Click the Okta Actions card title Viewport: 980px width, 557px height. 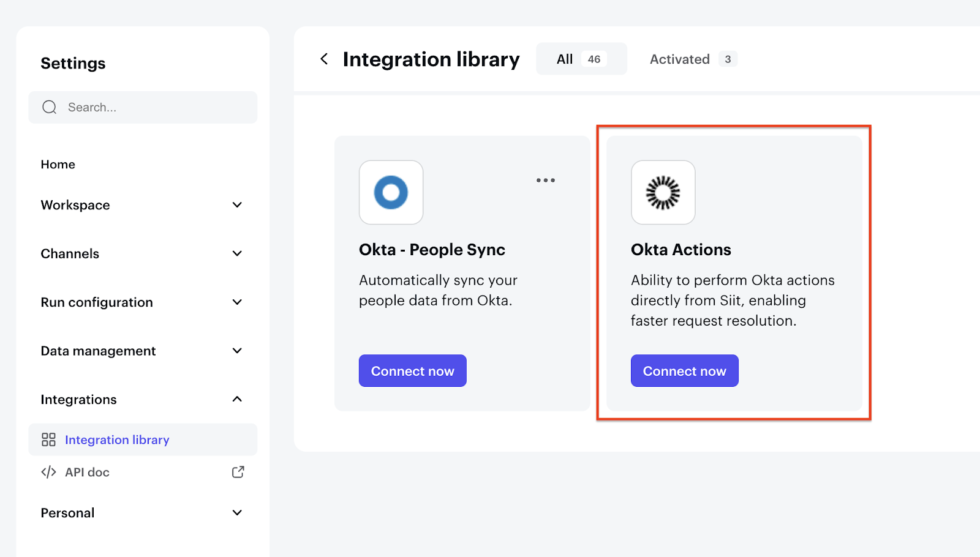tap(681, 250)
